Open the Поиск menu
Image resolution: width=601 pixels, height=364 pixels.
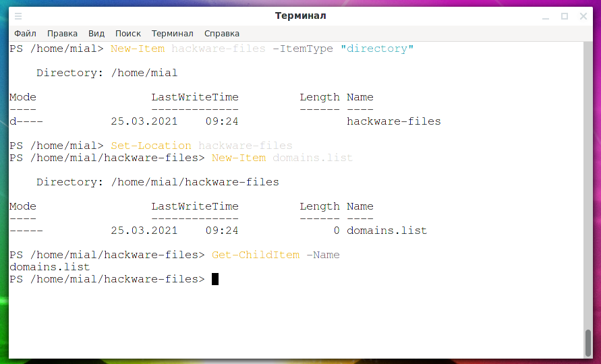click(x=128, y=34)
